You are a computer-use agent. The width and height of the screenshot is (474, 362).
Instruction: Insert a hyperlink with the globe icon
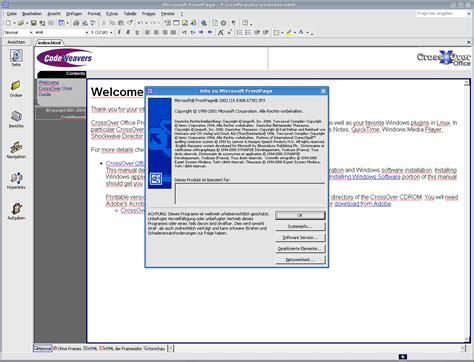point(204,23)
